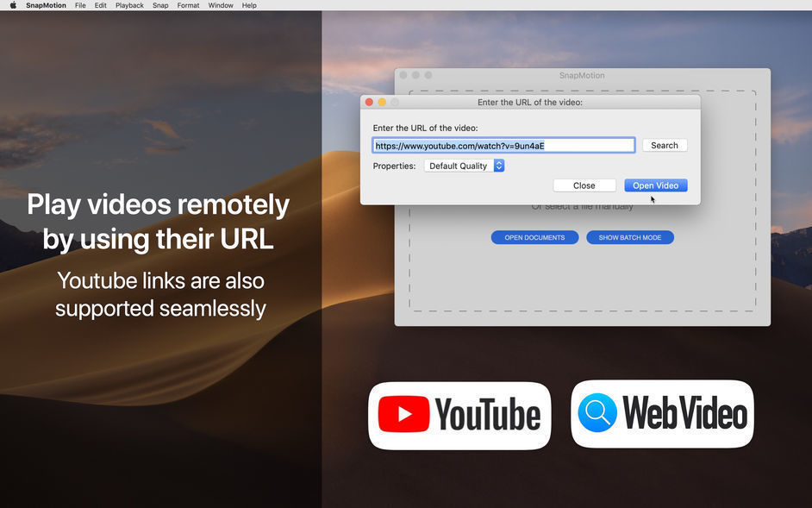Open the Help menu

(x=248, y=5)
